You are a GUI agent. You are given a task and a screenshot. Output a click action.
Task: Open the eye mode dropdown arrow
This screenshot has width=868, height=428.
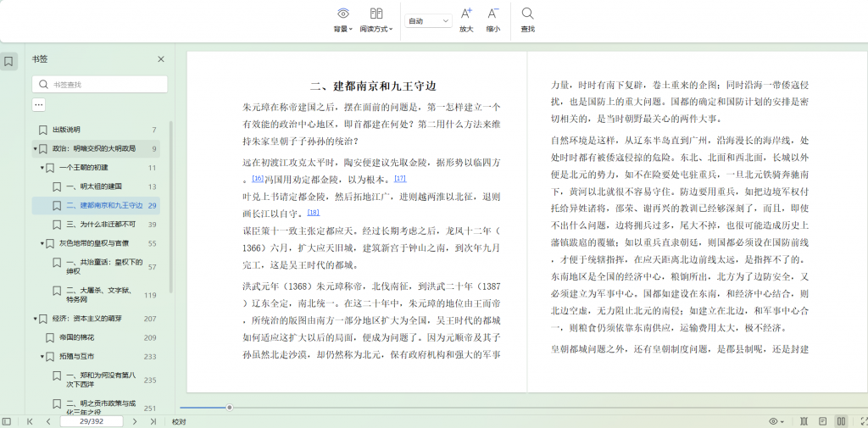tap(783, 422)
